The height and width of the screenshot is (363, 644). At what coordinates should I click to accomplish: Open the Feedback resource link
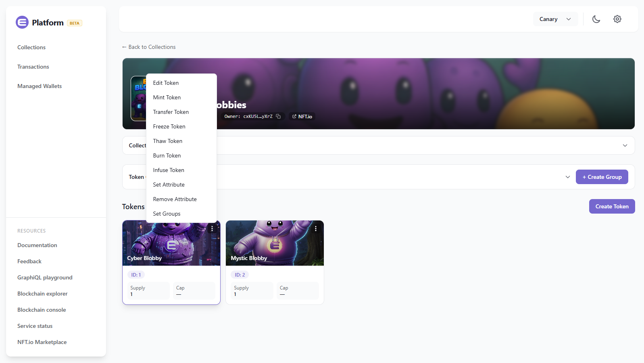pos(29,261)
